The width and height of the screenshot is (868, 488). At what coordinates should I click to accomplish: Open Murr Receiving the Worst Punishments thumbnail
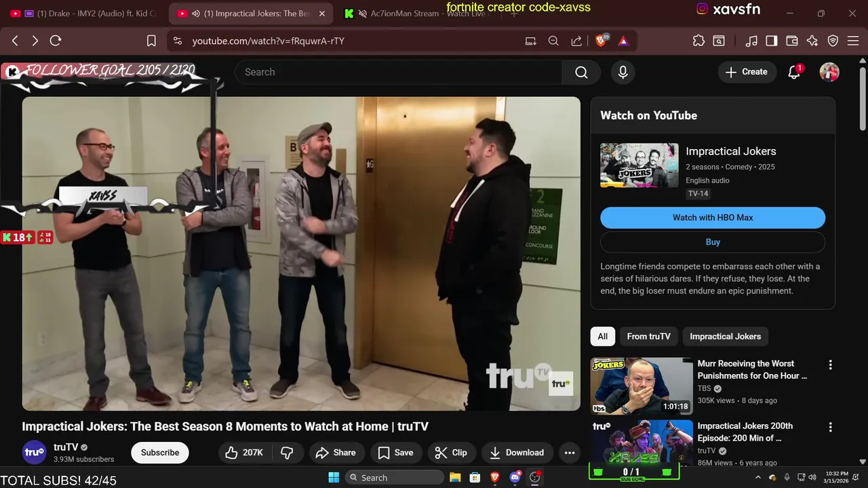[642, 386]
